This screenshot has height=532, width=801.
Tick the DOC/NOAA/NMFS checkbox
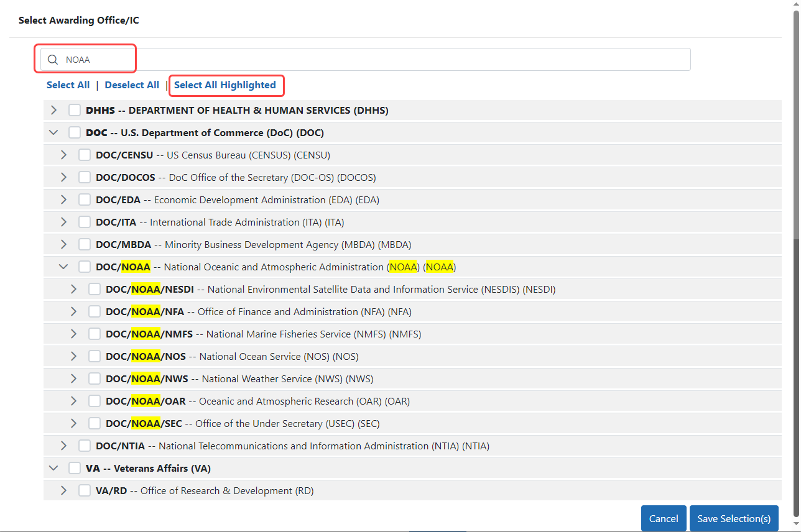95,334
